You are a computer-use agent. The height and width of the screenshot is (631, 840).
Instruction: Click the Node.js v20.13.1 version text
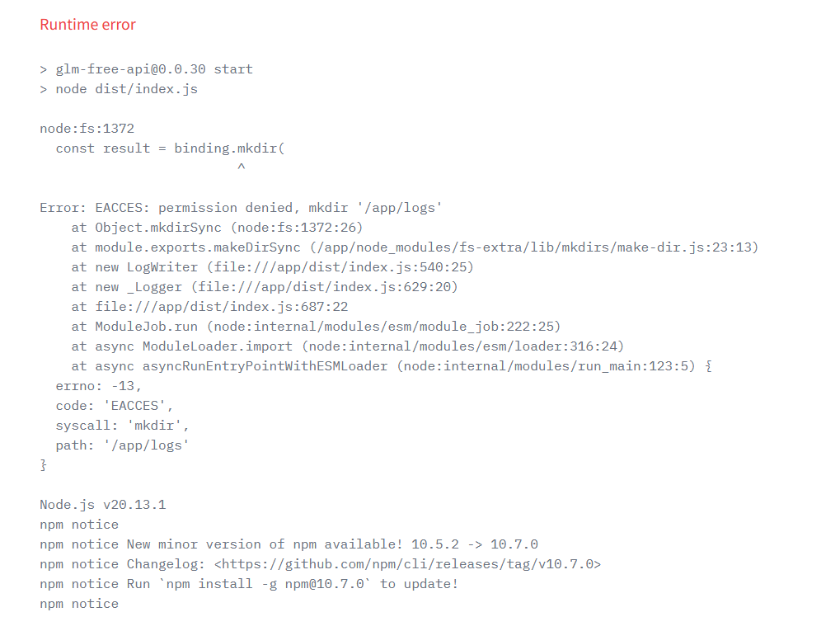pyautogui.click(x=103, y=505)
